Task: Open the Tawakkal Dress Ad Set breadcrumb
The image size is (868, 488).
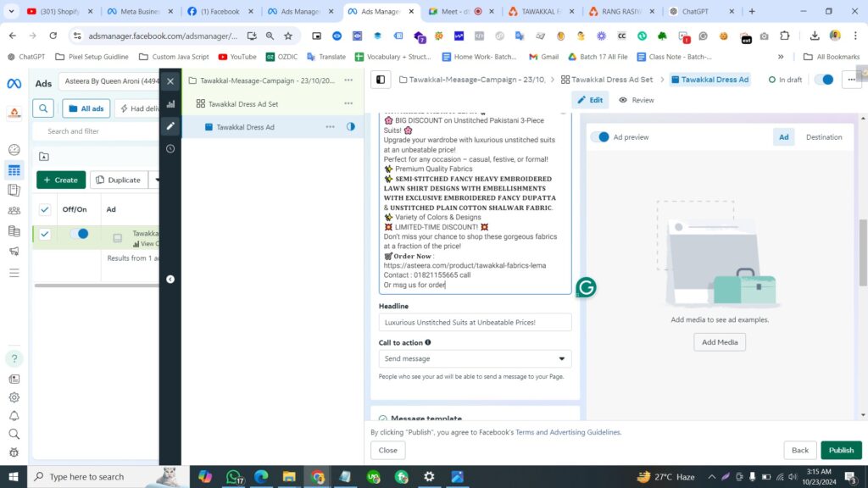Action: [x=607, y=80]
